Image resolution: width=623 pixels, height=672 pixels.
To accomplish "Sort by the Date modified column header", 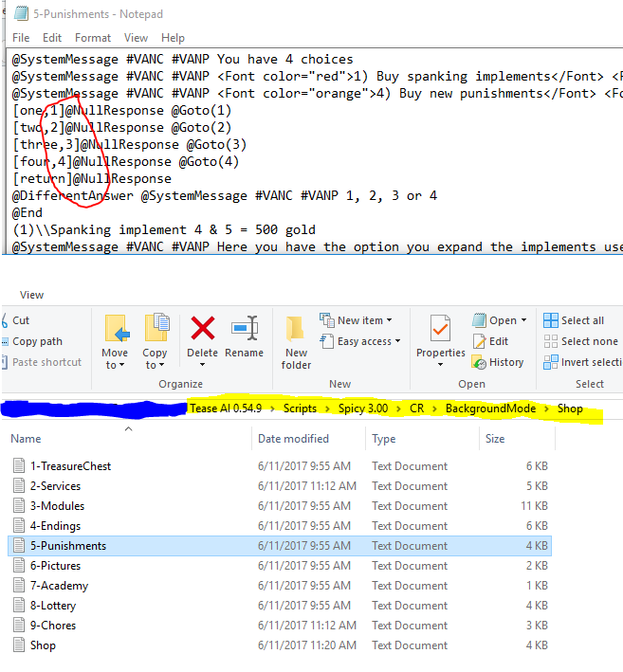I will 308,439.
